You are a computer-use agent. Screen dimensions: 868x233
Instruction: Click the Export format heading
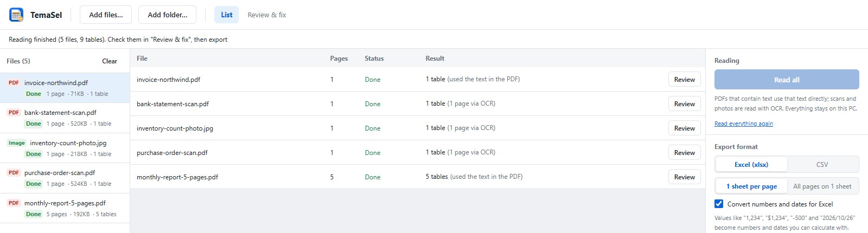point(736,147)
